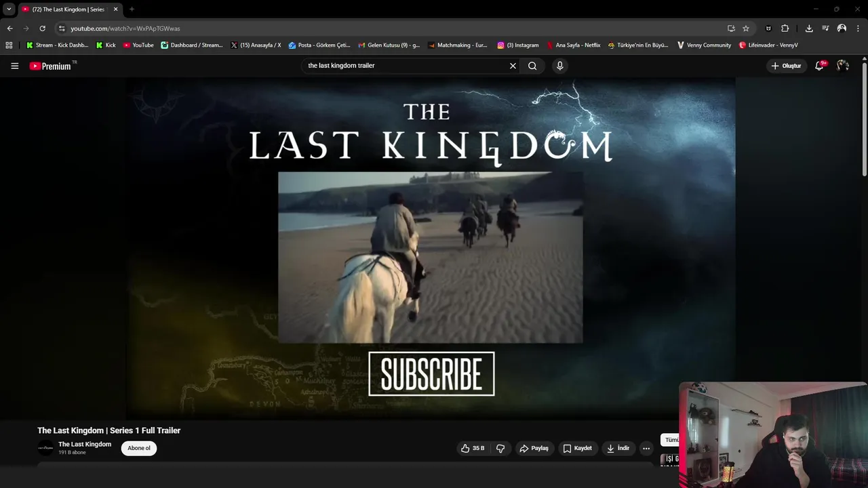Open The Last Kingdom channel name
Image resolution: width=868 pixels, height=488 pixels.
[85, 445]
